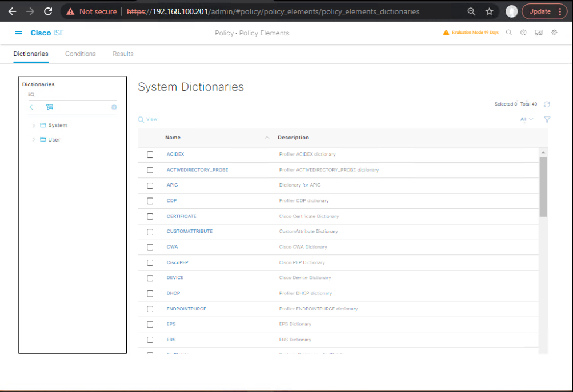Switch to the Results tab
The image size is (573, 392).
tap(123, 54)
